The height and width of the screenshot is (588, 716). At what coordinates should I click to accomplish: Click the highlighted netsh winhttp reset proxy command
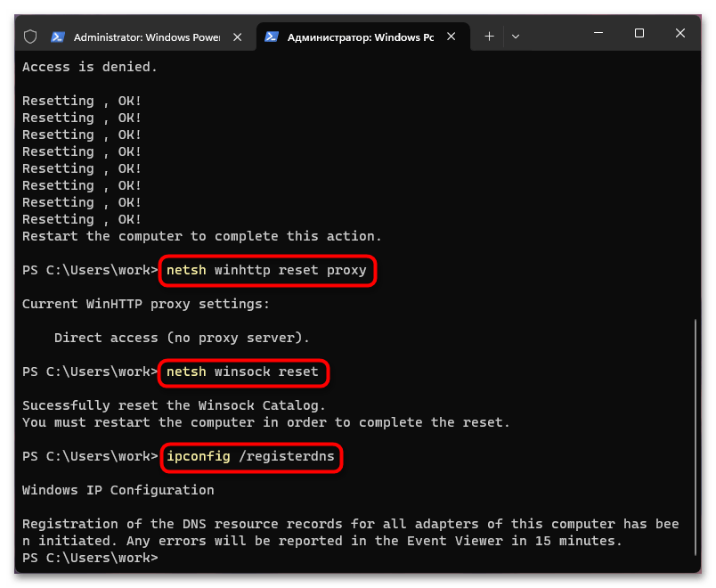tap(267, 270)
